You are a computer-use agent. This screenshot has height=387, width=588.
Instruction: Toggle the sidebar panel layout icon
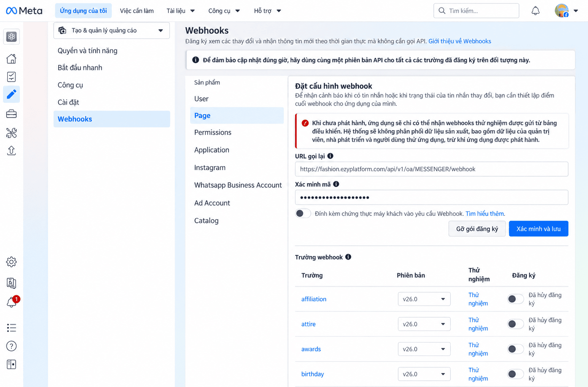[x=11, y=364]
